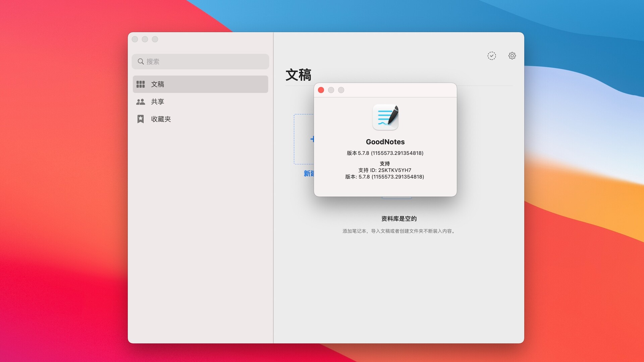Click the grid icon beside 文稿
The width and height of the screenshot is (644, 362).
141,84
